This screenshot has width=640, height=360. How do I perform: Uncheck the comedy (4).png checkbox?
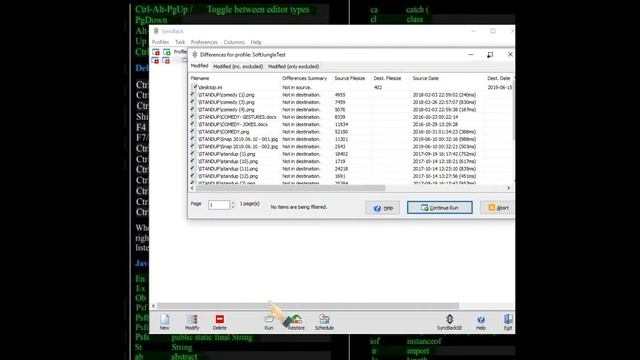193,109
